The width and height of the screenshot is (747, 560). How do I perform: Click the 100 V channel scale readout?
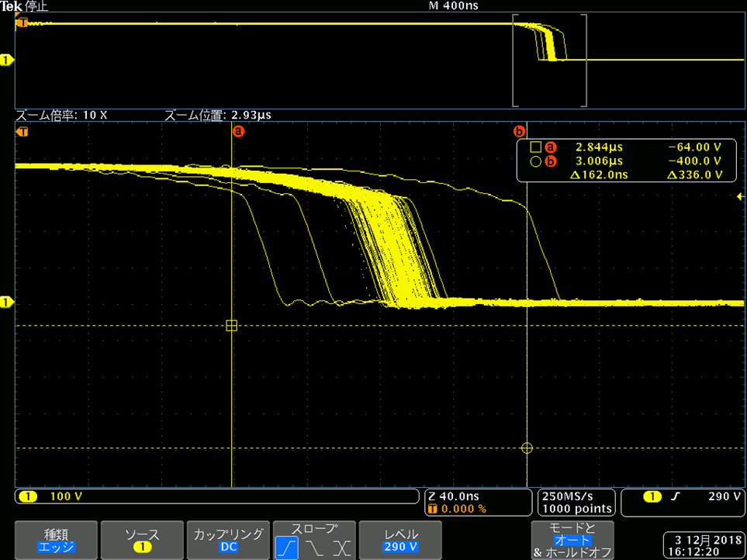[66, 496]
